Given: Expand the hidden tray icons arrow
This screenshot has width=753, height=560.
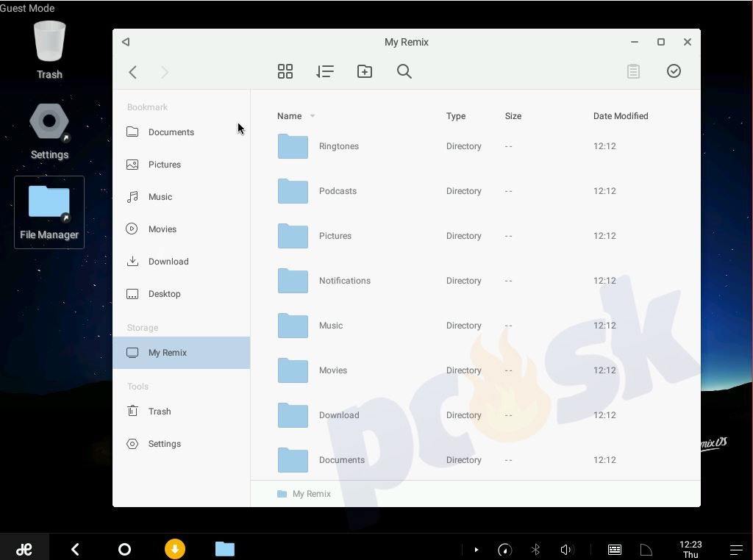Looking at the screenshot, I should point(477,550).
